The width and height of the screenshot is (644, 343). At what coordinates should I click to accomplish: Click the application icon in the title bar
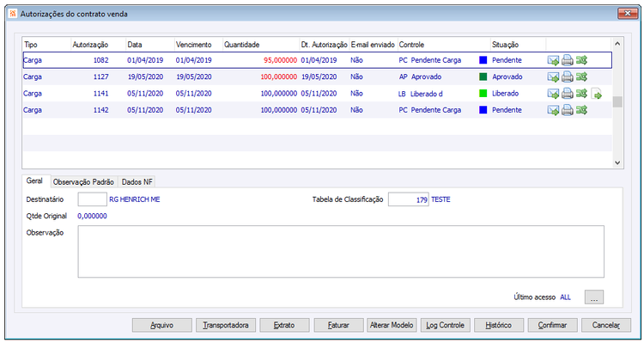(13, 14)
